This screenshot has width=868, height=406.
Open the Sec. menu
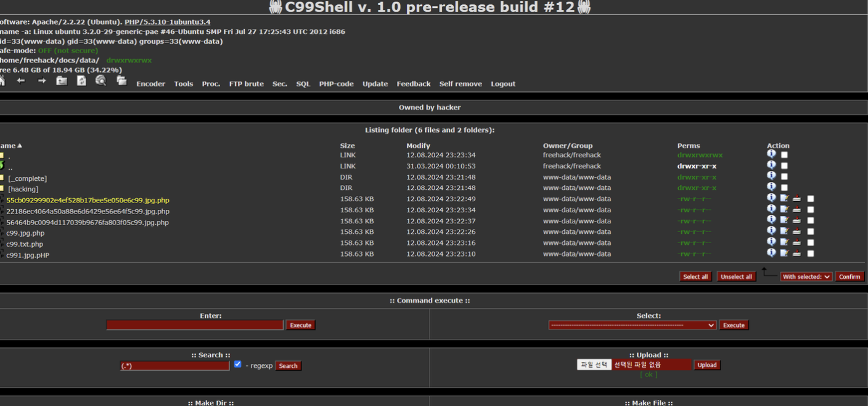point(280,84)
